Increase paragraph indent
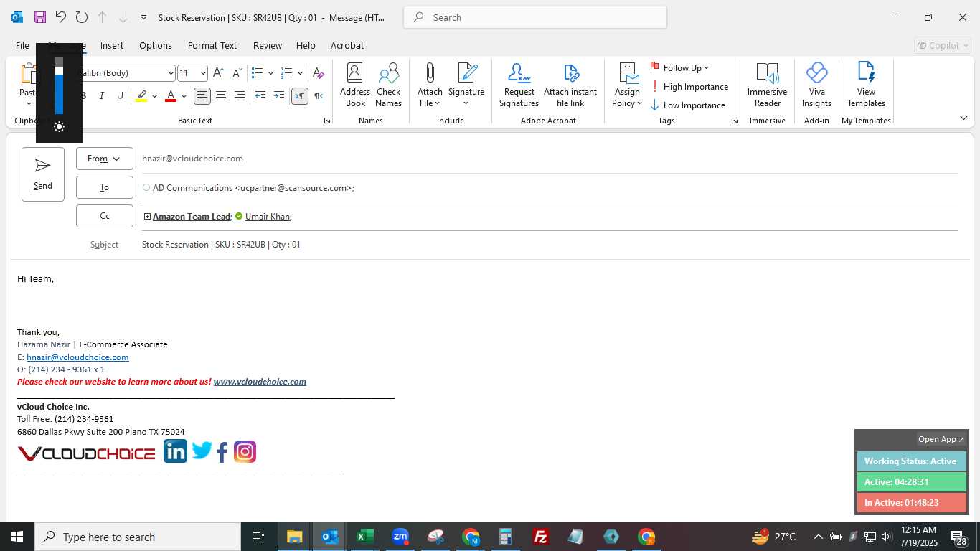980x551 pixels. click(x=279, y=96)
